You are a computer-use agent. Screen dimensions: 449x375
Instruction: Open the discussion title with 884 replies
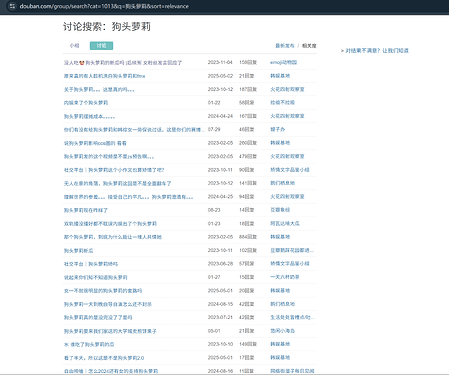click(113, 237)
